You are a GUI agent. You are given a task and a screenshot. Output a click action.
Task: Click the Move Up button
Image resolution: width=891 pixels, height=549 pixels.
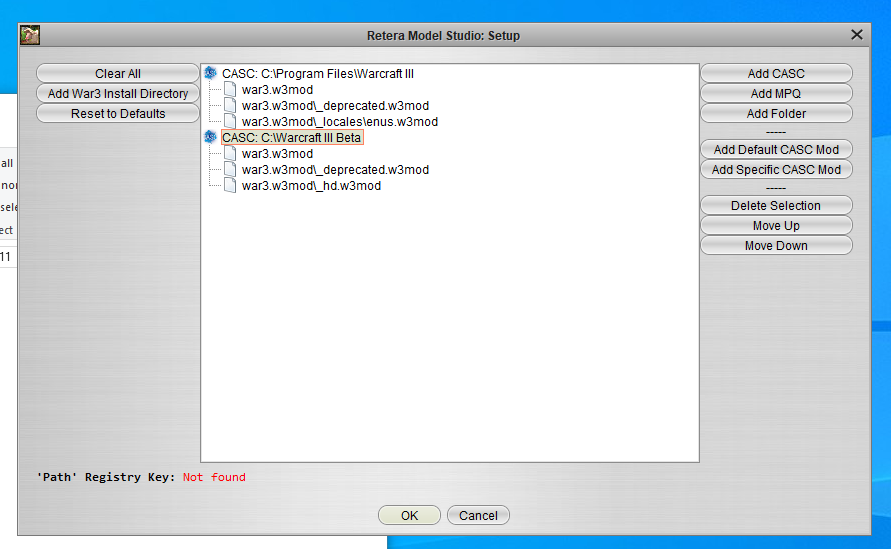pos(776,226)
